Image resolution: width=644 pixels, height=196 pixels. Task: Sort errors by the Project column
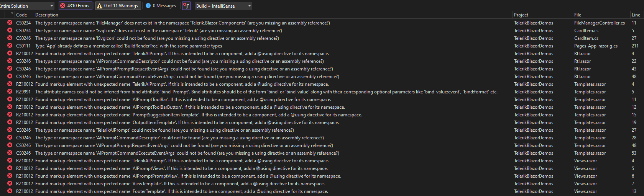click(521, 15)
